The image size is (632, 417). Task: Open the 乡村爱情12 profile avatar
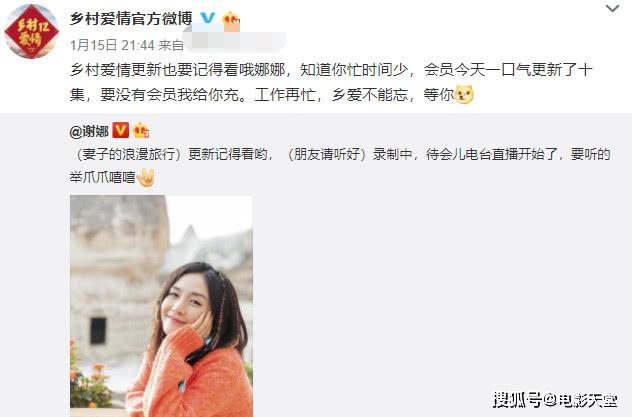coord(31,31)
